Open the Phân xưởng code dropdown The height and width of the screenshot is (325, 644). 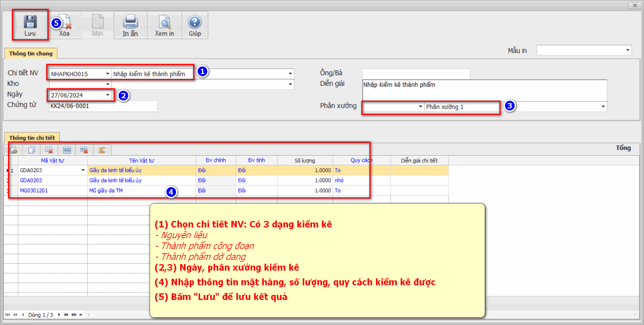click(420, 107)
